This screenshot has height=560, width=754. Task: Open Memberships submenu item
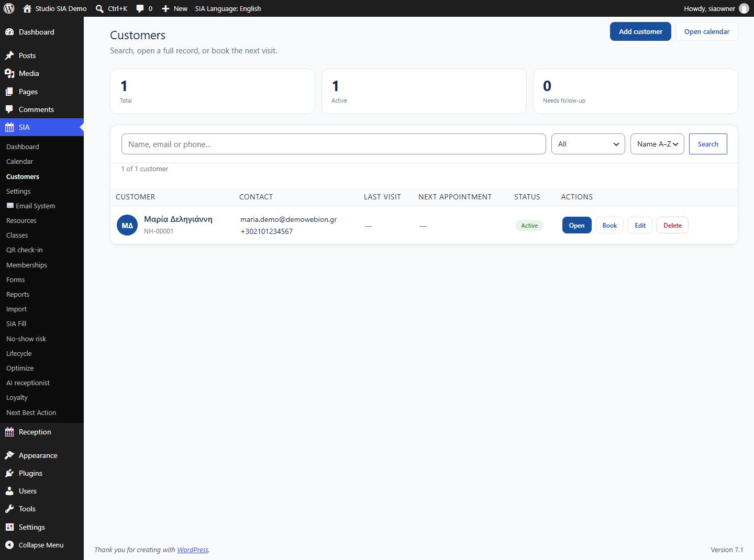(27, 265)
